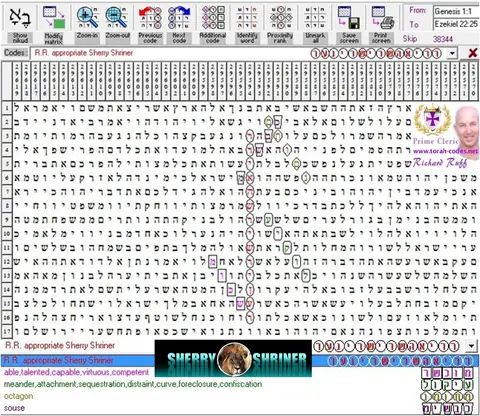This screenshot has width=480, height=416.
Task: Click the Show nikud label button
Action: click(20, 38)
